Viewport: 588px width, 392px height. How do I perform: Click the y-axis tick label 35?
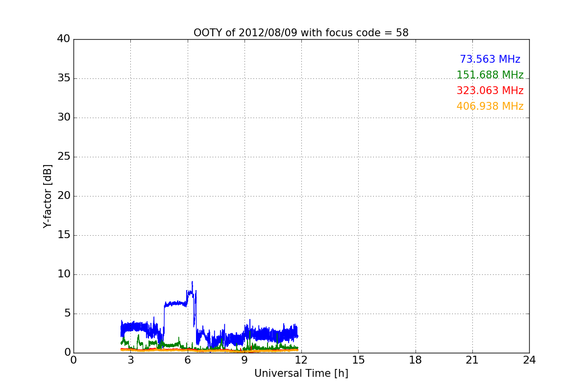(x=64, y=78)
